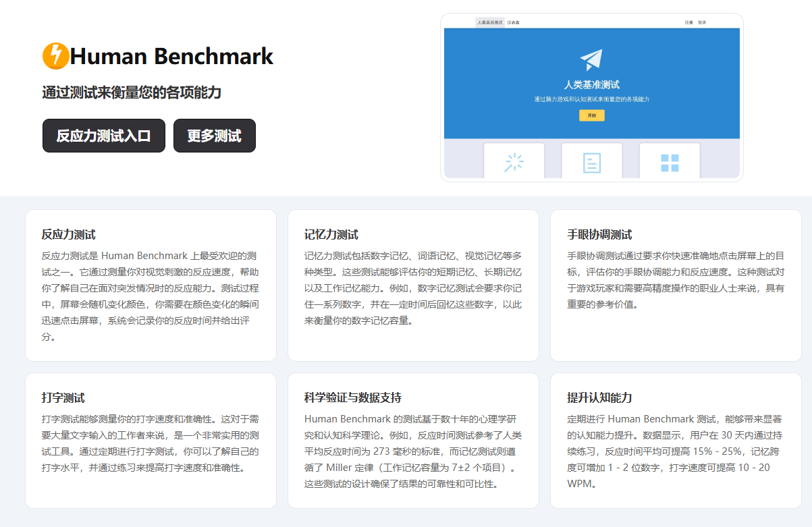
Task: Click the 反应力测试 card heading
Action: (x=69, y=235)
